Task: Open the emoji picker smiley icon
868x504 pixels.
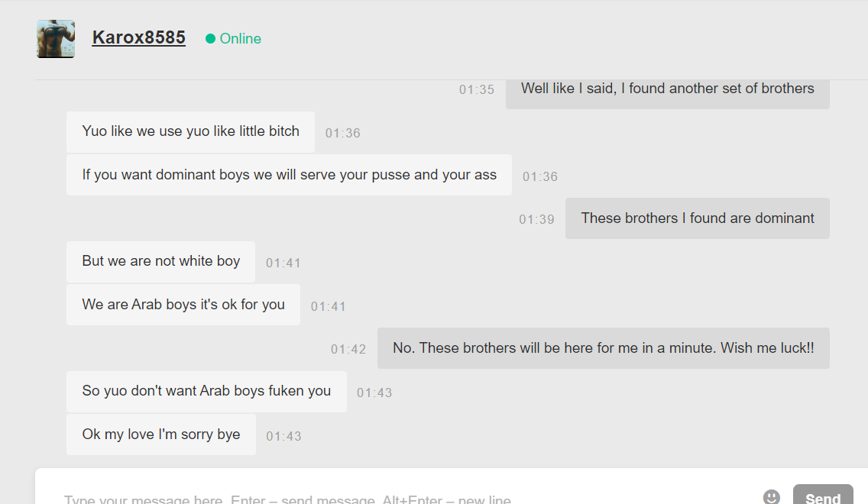Action: tap(771, 496)
